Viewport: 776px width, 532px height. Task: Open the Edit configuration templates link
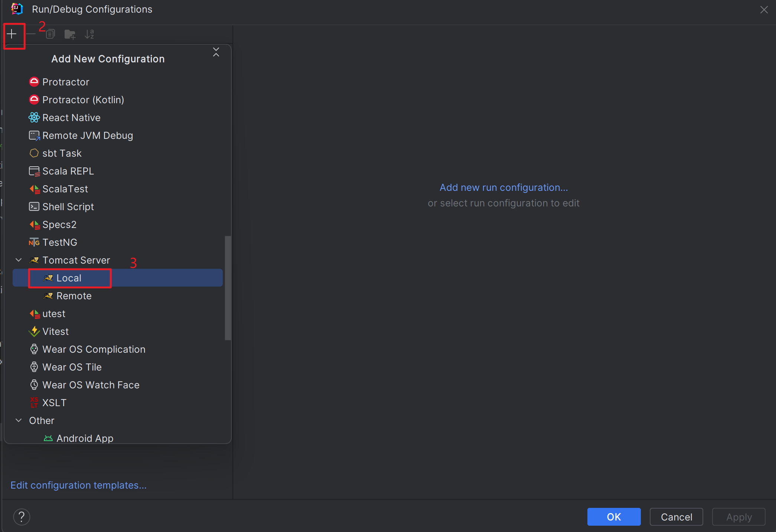point(78,485)
